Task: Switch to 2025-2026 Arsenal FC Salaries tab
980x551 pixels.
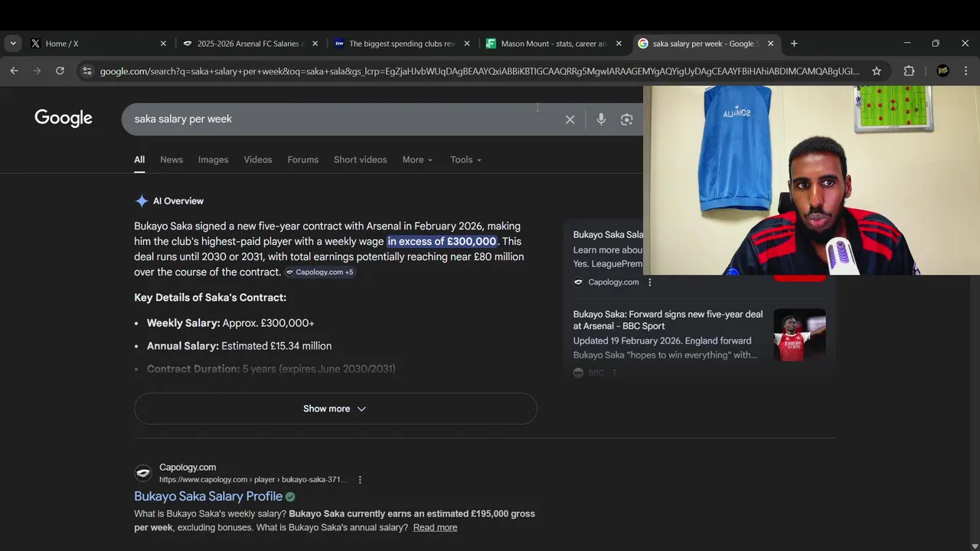Action: click(x=250, y=44)
